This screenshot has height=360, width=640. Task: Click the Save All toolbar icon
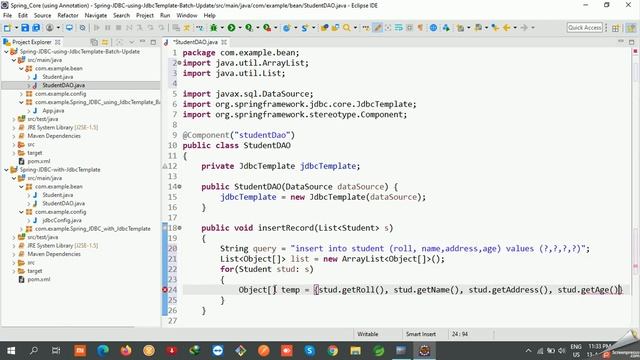[36, 28]
